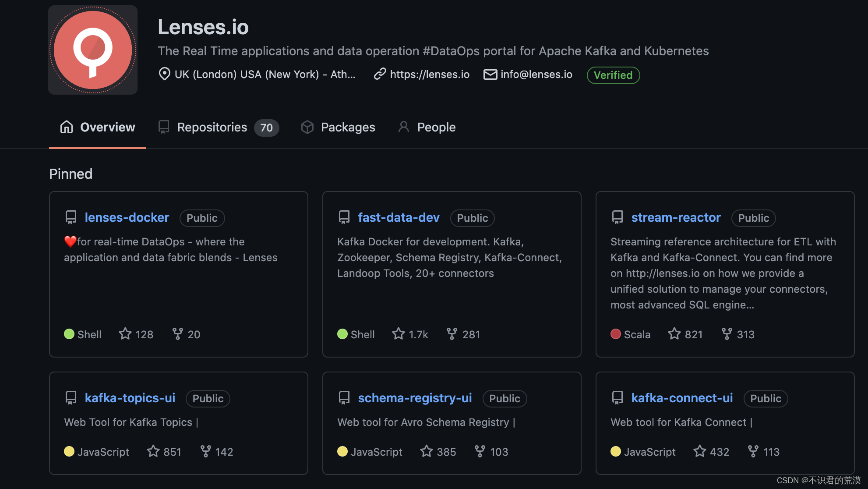Open the stream-reactor repository link
The height and width of the screenshot is (489, 868).
click(x=675, y=217)
